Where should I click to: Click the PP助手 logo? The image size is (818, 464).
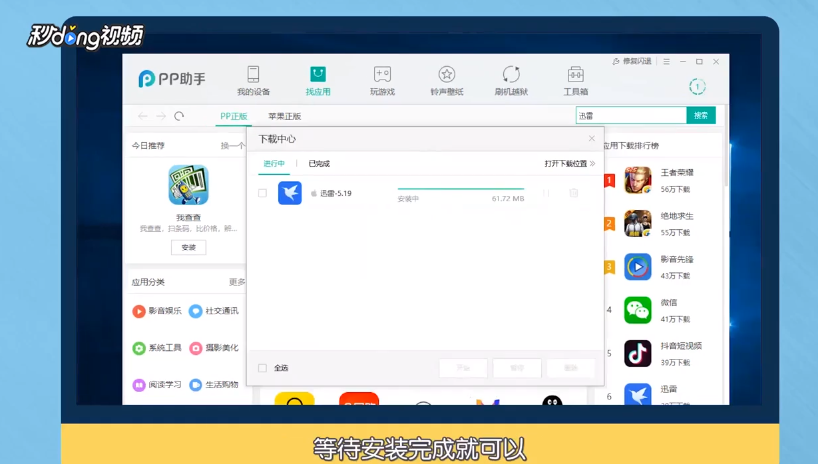(172, 79)
